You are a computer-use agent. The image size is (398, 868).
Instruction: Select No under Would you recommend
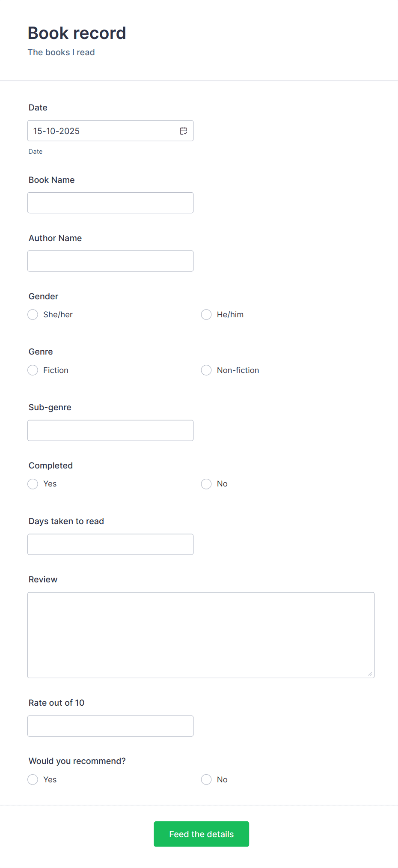tap(206, 779)
